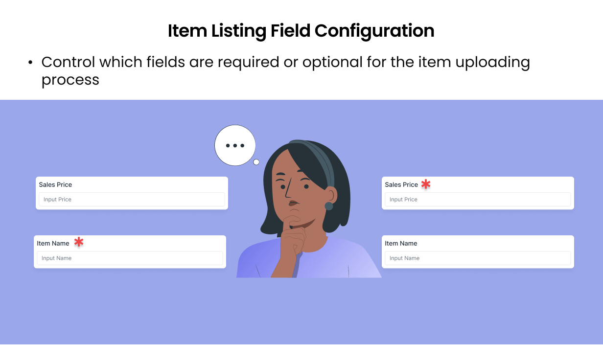Click the bullet text about required or optional fields
The height and width of the screenshot is (364, 603).
click(x=285, y=63)
